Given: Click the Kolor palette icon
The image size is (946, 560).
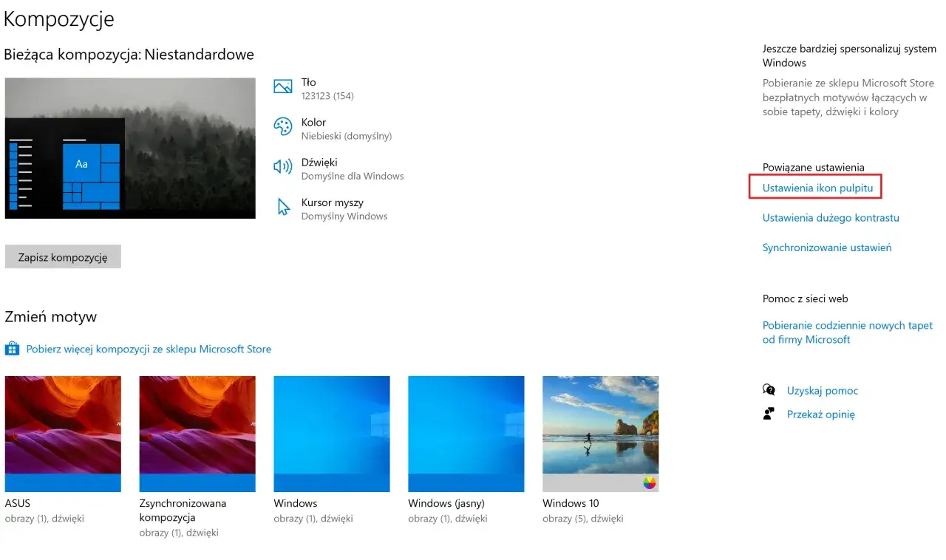Looking at the screenshot, I should tap(283, 126).
